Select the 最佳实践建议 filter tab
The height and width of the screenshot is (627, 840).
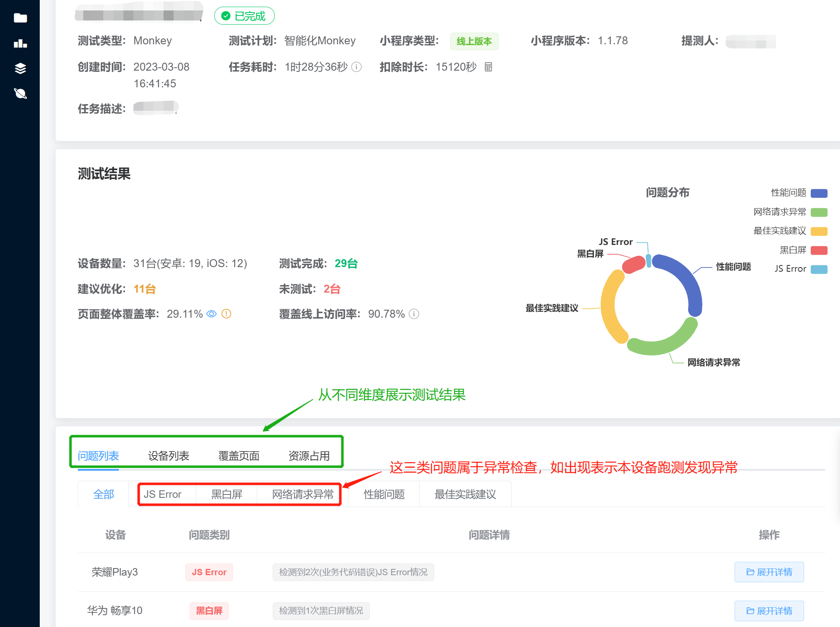[x=465, y=494]
